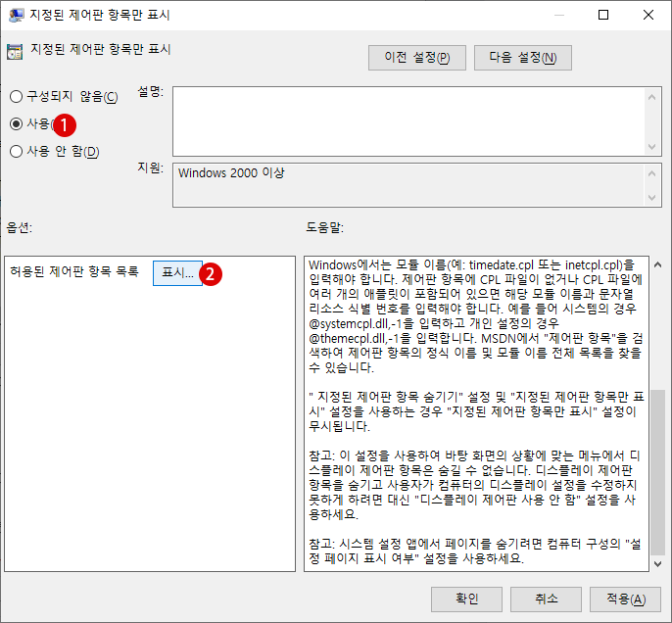Click the 도움말 label
This screenshot has width=672, height=623.
[x=324, y=227]
